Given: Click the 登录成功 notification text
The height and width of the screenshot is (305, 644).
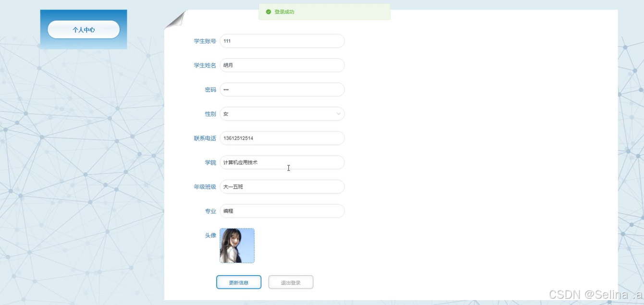Looking at the screenshot, I should (284, 12).
